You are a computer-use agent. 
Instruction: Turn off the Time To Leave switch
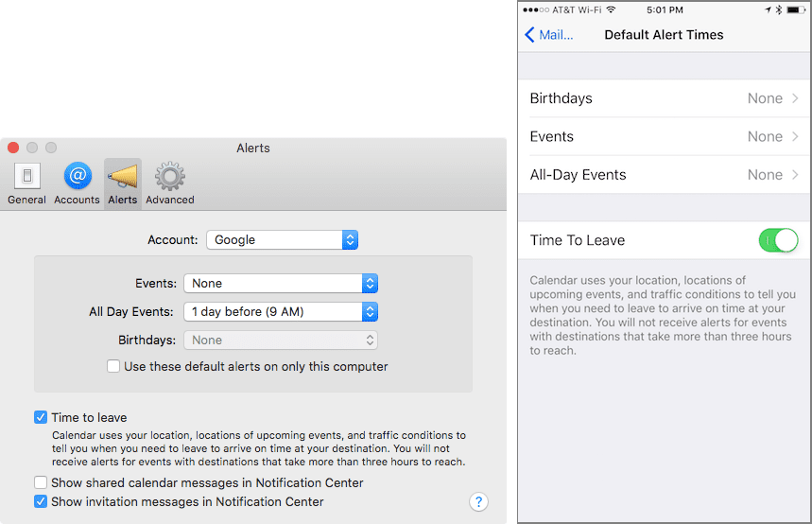[778, 240]
